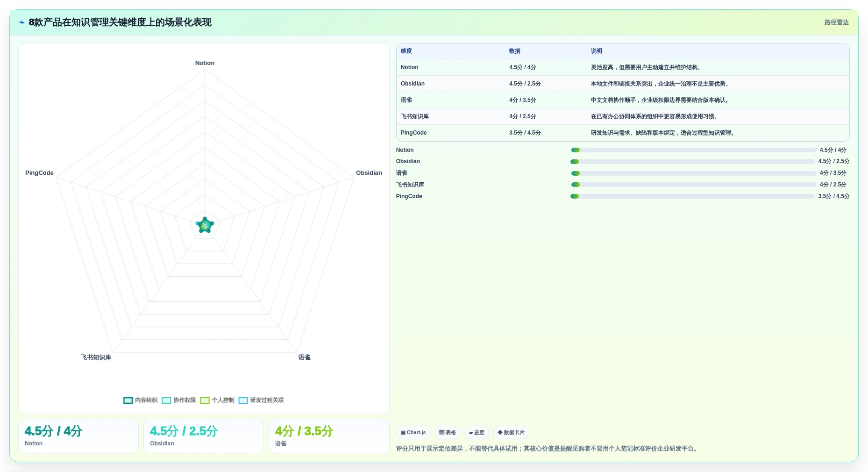The height and width of the screenshot is (472, 868).
Task: Open the Notion 4.5分 / 4分 data card
Action: (x=78, y=436)
